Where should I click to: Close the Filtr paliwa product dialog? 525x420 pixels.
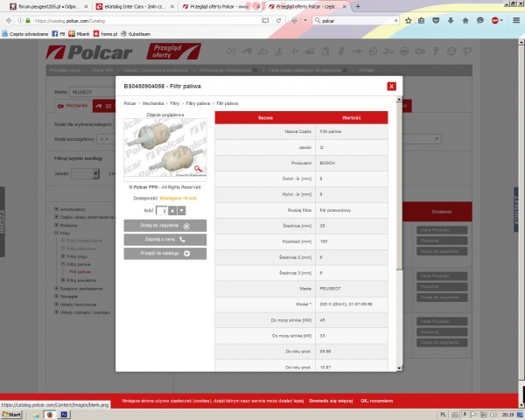[391, 86]
